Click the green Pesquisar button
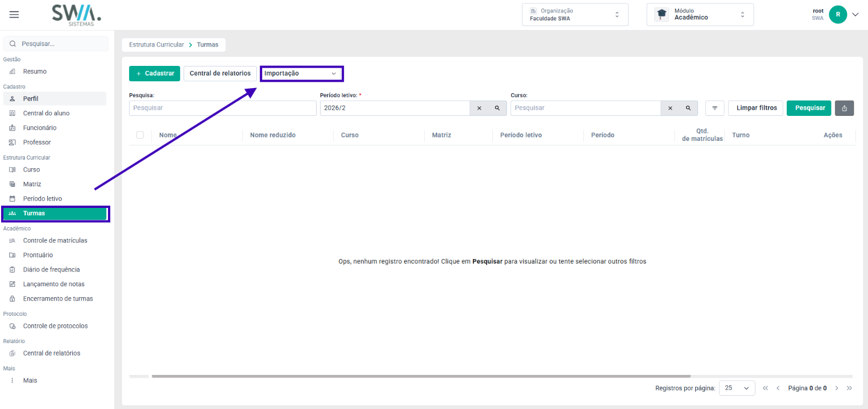This screenshot has width=868, height=409. tap(809, 108)
